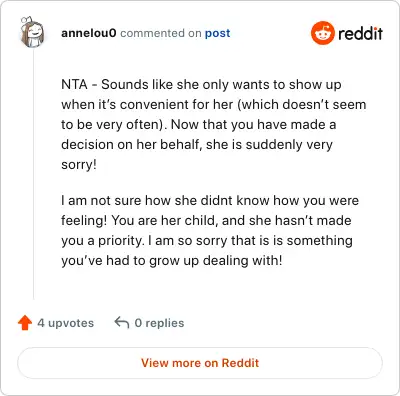This screenshot has width=400, height=396.
Task: Click the orange Reddit Snoo logo
Action: (x=323, y=33)
